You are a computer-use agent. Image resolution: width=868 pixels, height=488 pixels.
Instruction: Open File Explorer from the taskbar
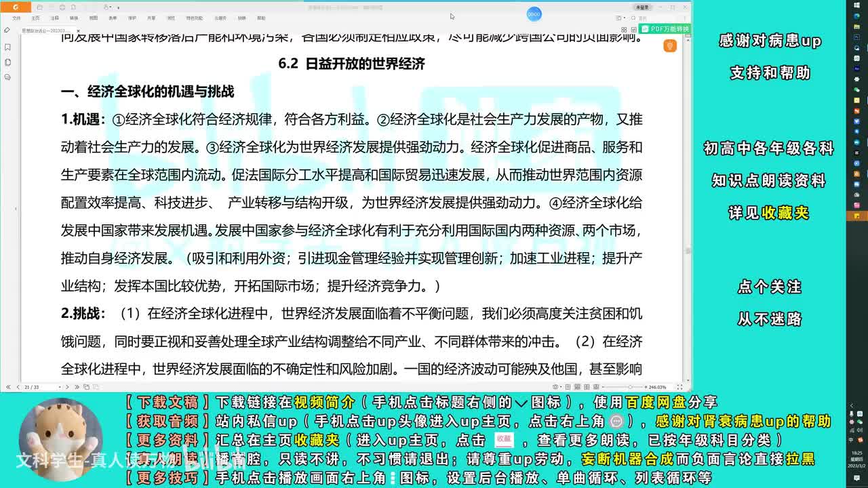coord(857,26)
